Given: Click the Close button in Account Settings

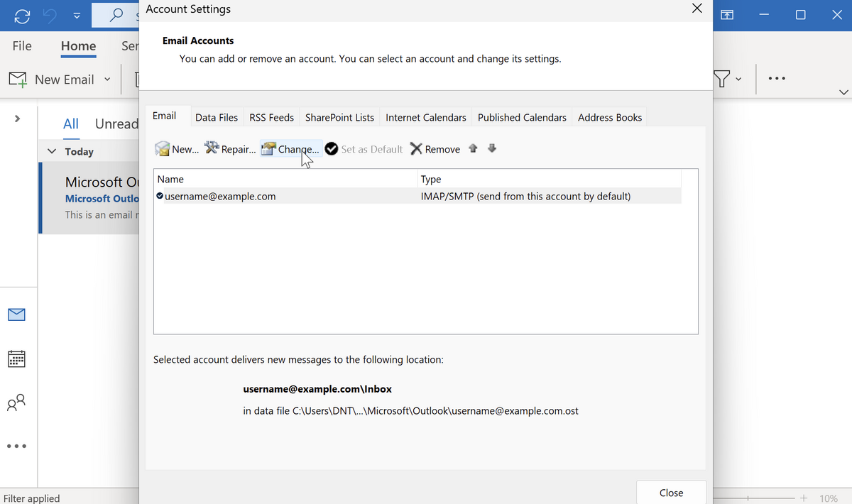Looking at the screenshot, I should pos(671,493).
